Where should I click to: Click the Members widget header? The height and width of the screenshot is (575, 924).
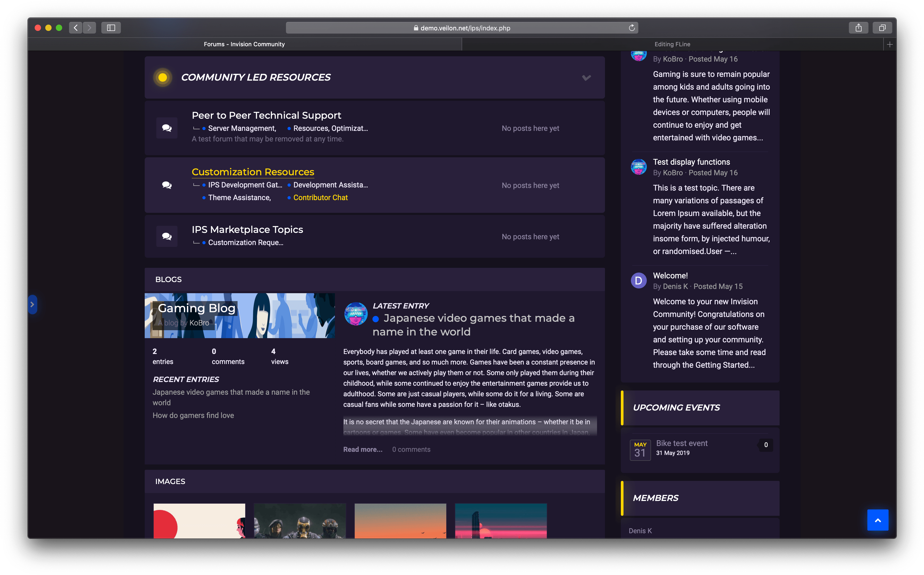click(x=700, y=498)
